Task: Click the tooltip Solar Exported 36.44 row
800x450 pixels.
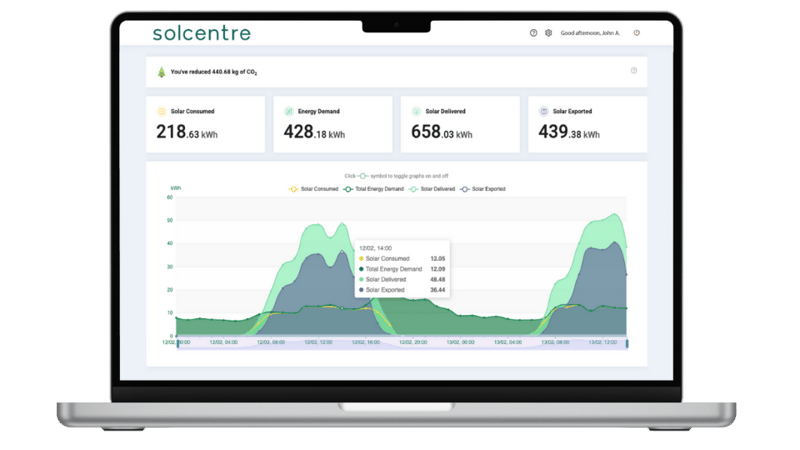Action: point(402,290)
